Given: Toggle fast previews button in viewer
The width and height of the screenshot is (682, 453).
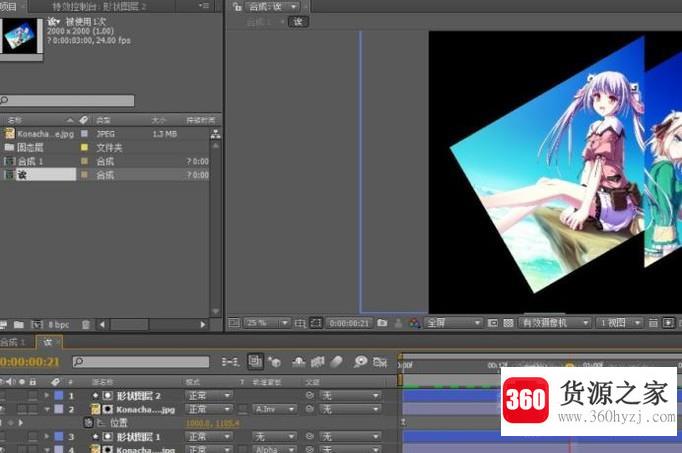Looking at the screenshot, I should point(669,323).
